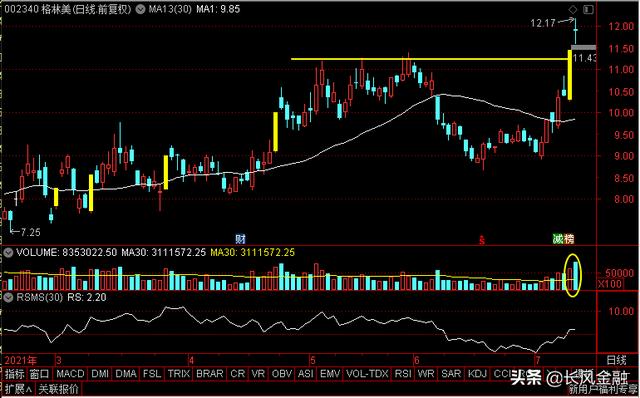Click the 日线 period label below the price axis
640x398 pixels.
616,360
